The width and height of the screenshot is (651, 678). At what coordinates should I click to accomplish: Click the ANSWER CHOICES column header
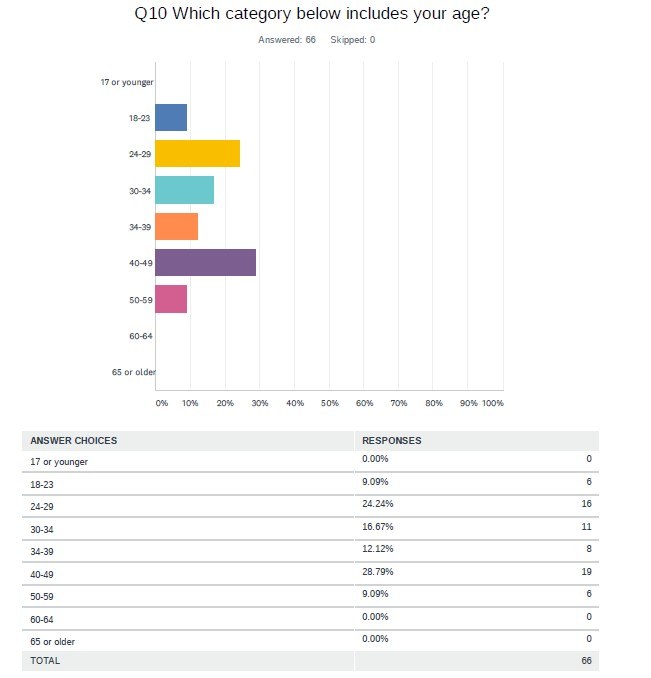tap(73, 441)
